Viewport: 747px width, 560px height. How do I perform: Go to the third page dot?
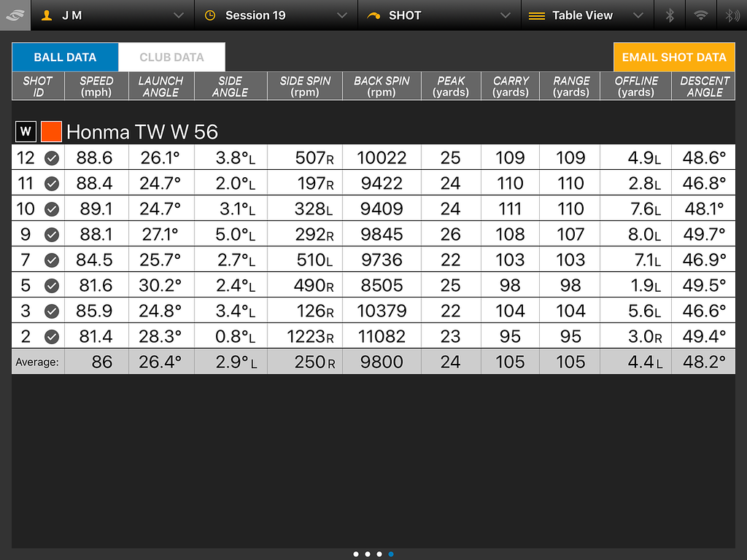point(379,554)
